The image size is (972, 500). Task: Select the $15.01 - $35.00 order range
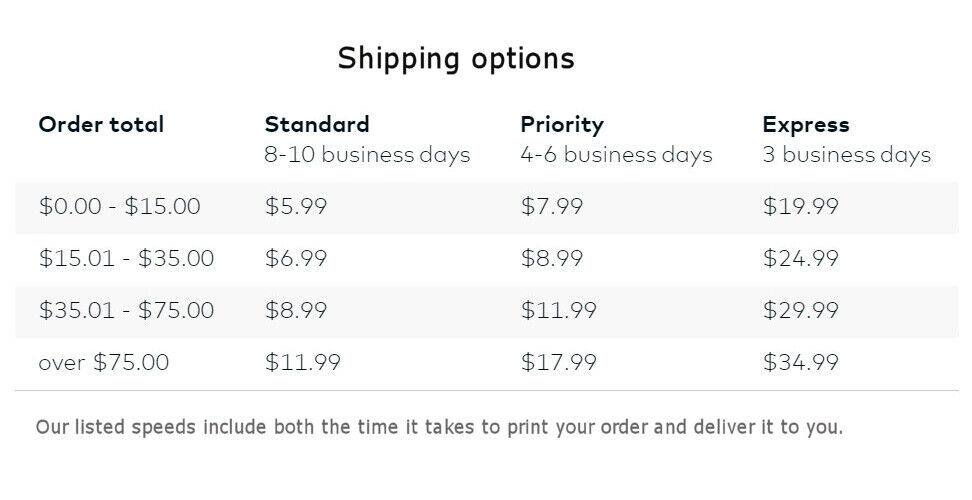(x=126, y=259)
